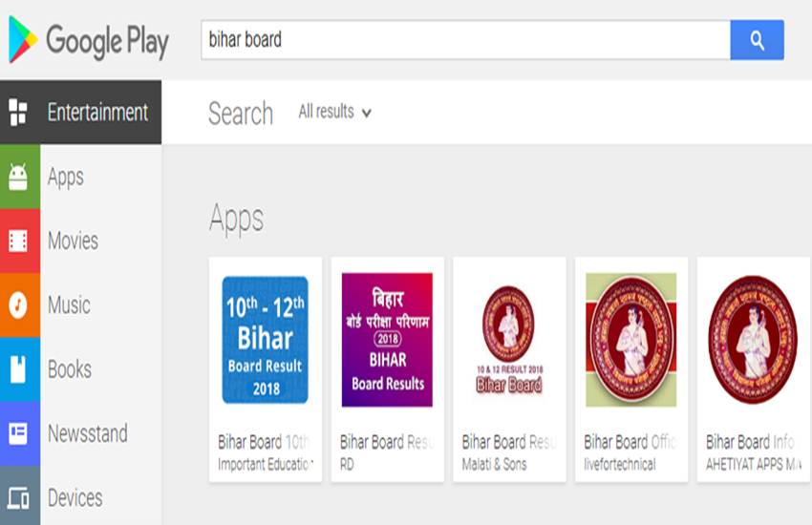The width and height of the screenshot is (812, 525).
Task: Click the Google Play logo
Action: [x=88, y=40]
